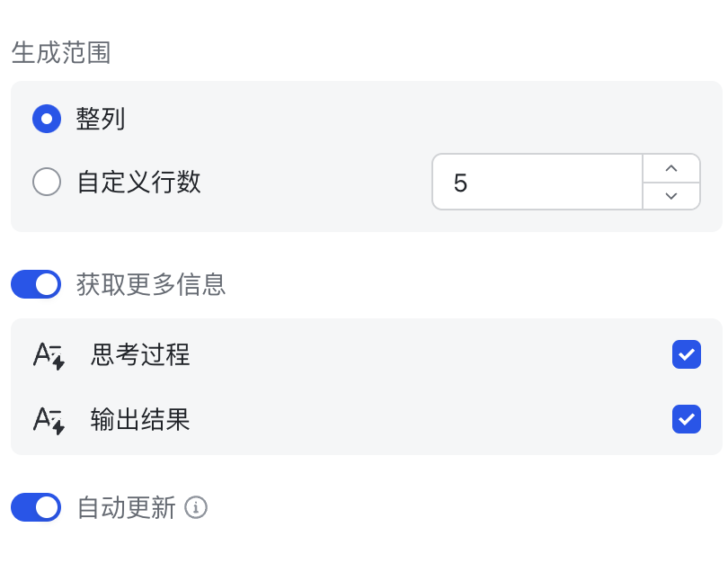This screenshot has height=572, width=728.
Task: Click the 输出结果 field label
Action: click(x=140, y=419)
